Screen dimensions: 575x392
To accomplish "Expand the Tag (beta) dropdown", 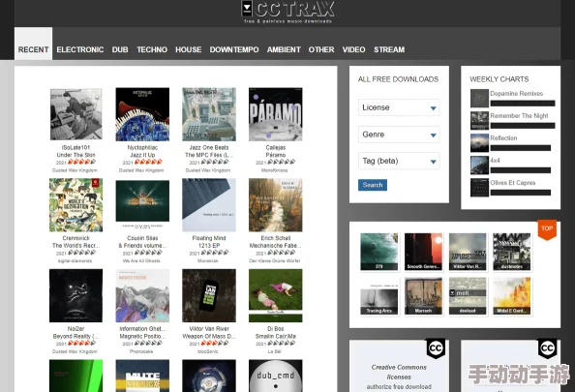I will [x=399, y=161].
